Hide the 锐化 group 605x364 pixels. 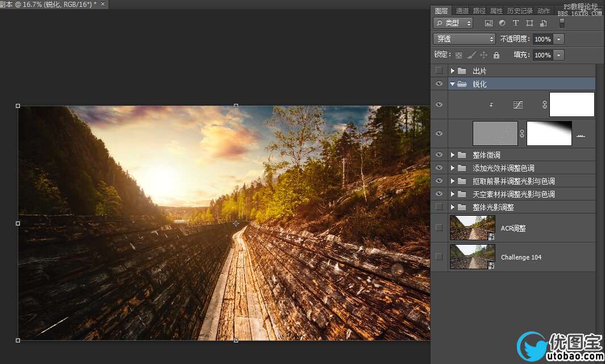coord(439,84)
